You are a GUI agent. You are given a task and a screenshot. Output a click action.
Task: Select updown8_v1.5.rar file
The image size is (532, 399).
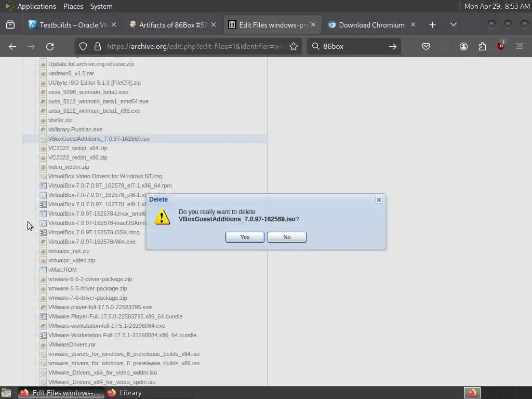(71, 73)
